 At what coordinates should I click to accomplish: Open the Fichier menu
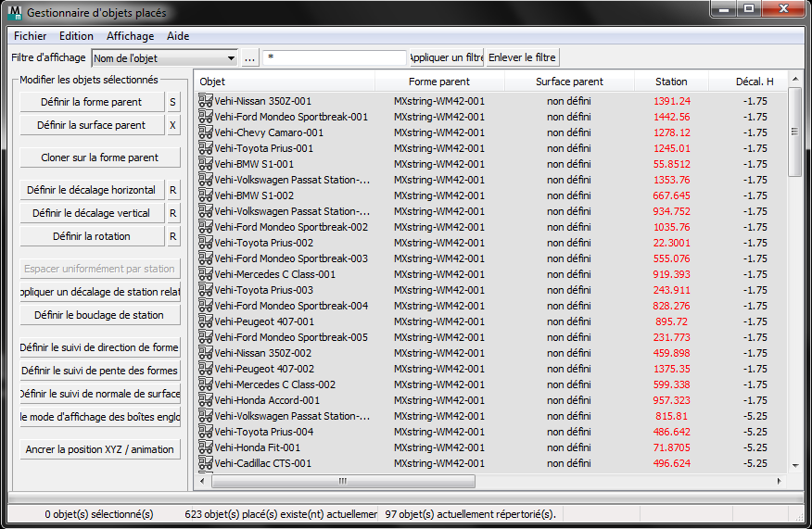tap(30, 36)
